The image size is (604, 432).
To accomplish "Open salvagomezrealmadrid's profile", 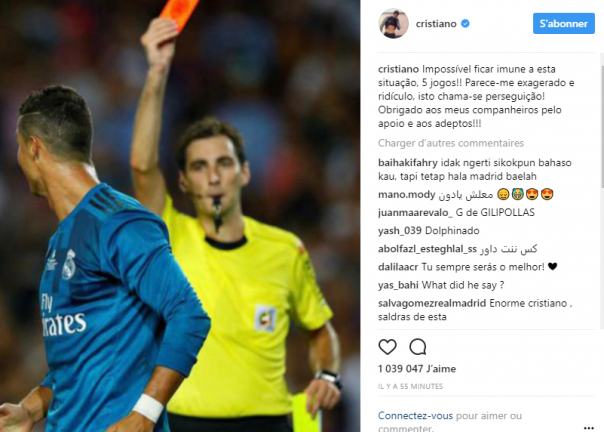I will [432, 303].
